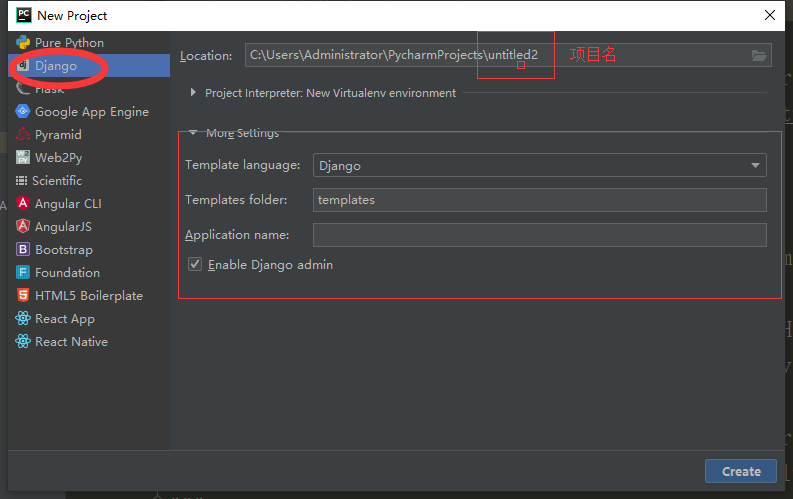Image resolution: width=793 pixels, height=499 pixels.
Task: Select the Bootstrap B icon
Action: click(23, 249)
